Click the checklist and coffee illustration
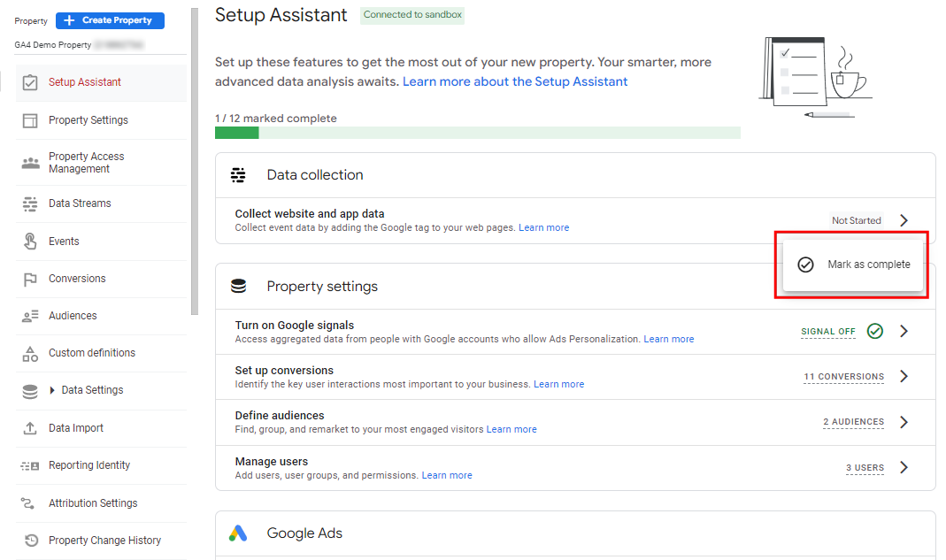The height and width of the screenshot is (560, 946). (x=815, y=77)
